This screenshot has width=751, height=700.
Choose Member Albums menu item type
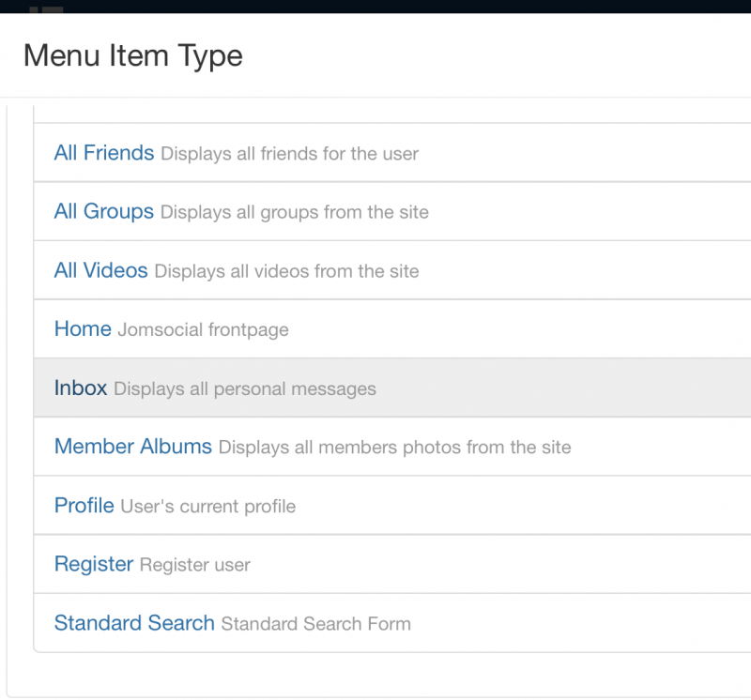132,447
